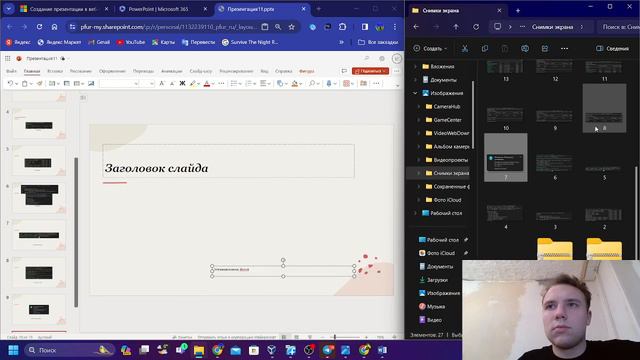Image resolution: width=640 pixels, height=360 pixels.
Task: Click the Rename icon in Explorer toolbar
Action: tap(525, 49)
